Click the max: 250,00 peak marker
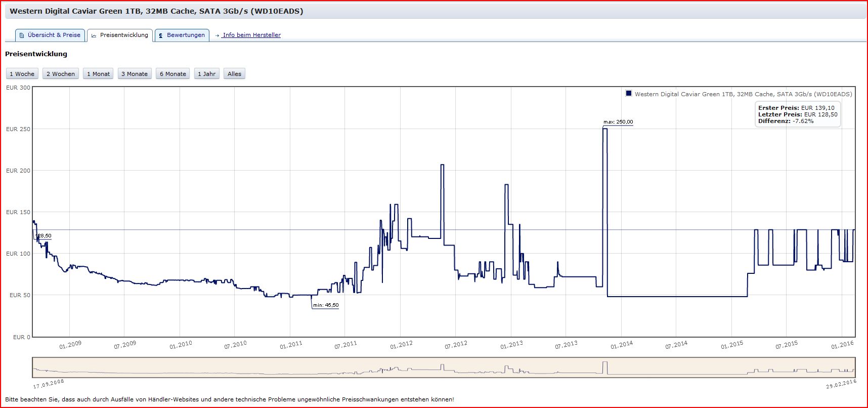Viewport: 868px width, 408px height. [x=618, y=122]
